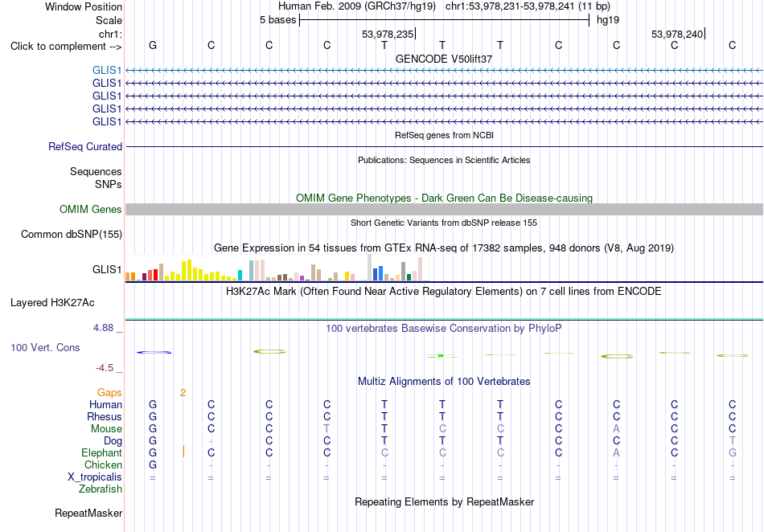Click the Sequences track label
This screenshot has height=532, width=764.
96,171
